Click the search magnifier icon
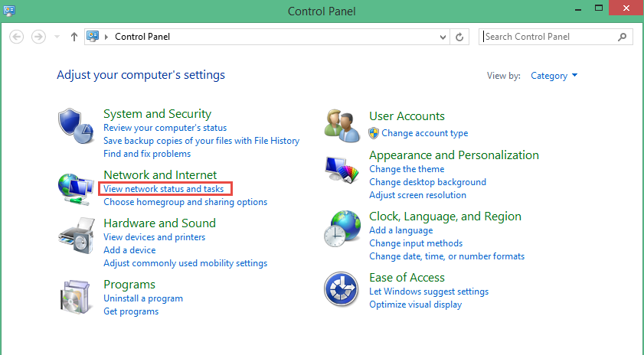 [x=623, y=37]
